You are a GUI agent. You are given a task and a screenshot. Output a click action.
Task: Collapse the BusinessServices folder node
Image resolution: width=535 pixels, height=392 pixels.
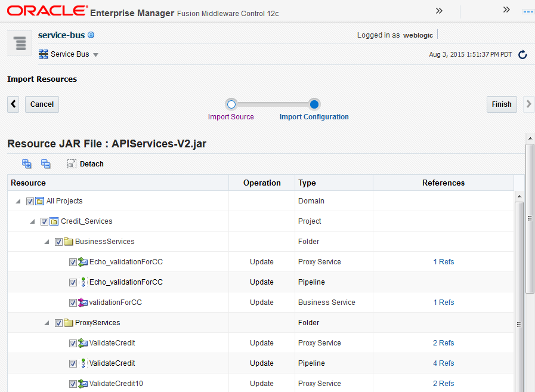tap(47, 242)
